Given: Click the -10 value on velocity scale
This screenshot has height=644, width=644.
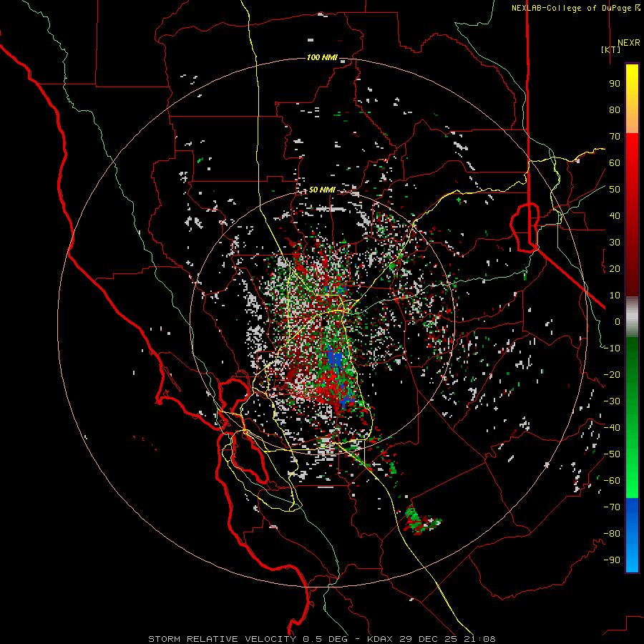Looking at the screenshot, I should point(612,348).
